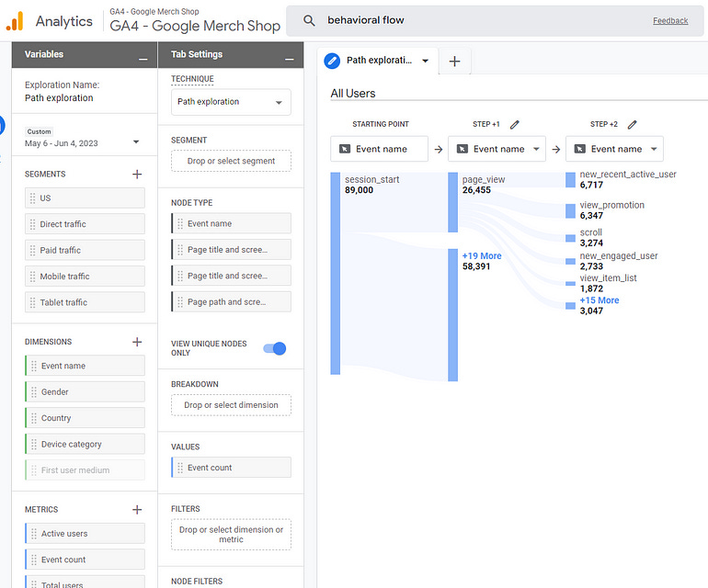
Task: Edit the STEP +2 column
Action: coord(633,125)
